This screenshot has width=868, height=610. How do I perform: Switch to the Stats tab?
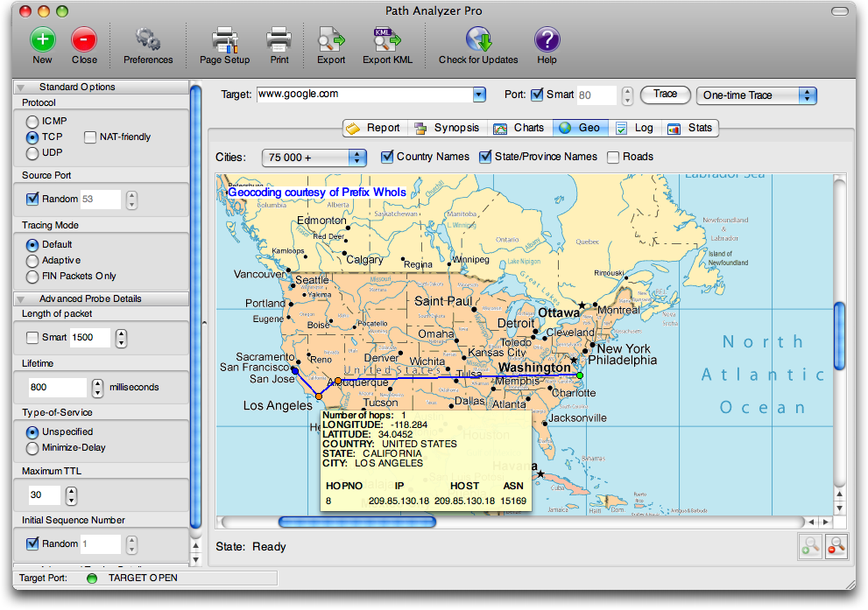click(x=689, y=128)
